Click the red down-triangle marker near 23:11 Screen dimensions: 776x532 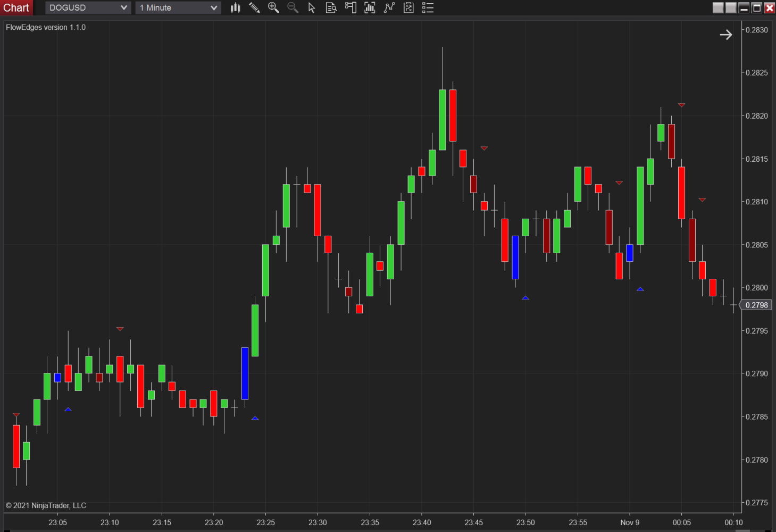(x=120, y=329)
